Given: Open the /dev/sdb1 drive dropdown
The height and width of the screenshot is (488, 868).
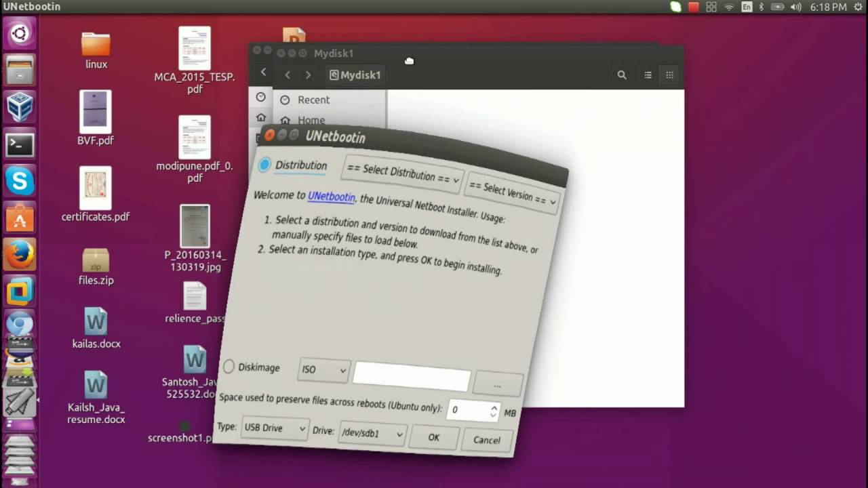Looking at the screenshot, I should point(372,433).
